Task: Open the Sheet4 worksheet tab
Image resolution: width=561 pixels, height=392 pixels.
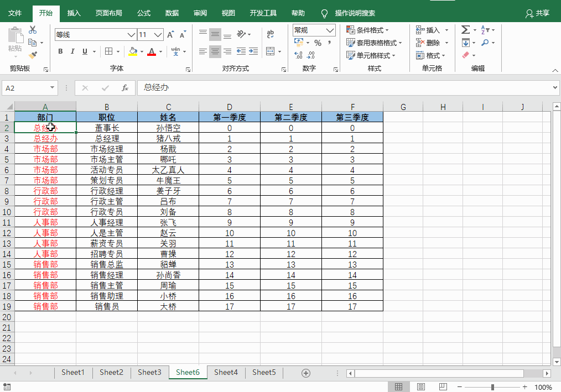Action: (x=226, y=372)
